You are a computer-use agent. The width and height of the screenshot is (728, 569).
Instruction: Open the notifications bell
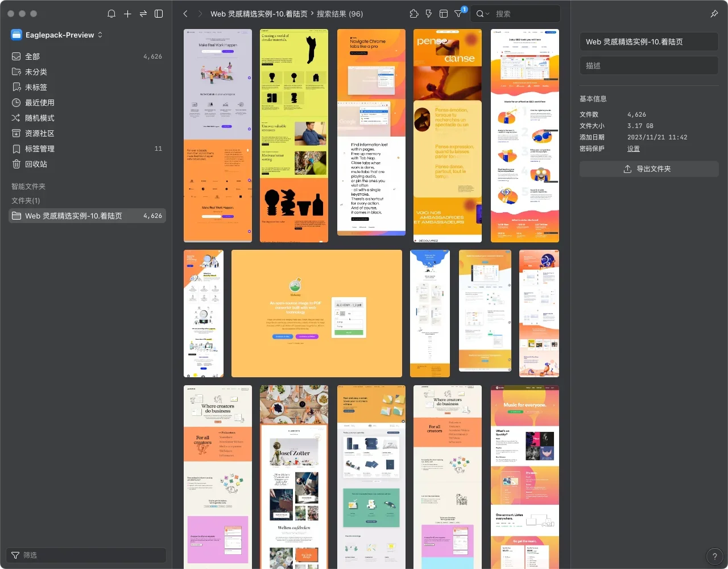pyautogui.click(x=111, y=14)
